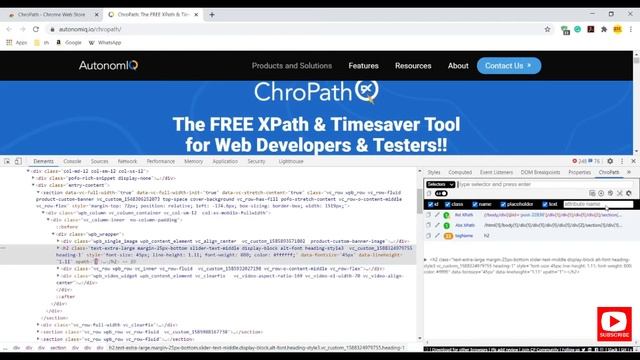
Task: Reload the page with the refresh icon
Action: (36, 29)
